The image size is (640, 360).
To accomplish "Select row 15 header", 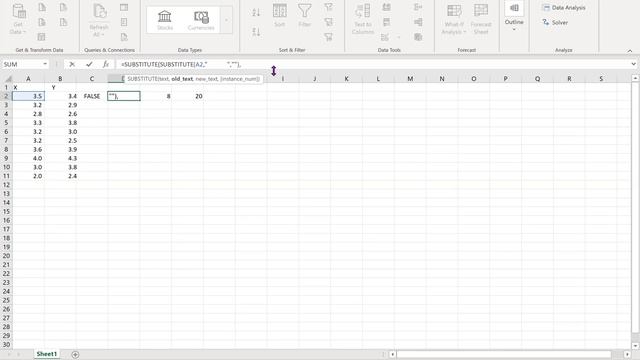I will pos(6,211).
